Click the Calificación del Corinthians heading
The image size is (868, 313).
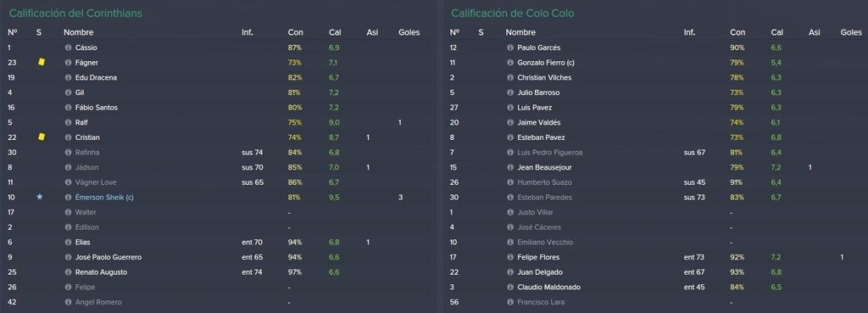click(75, 14)
